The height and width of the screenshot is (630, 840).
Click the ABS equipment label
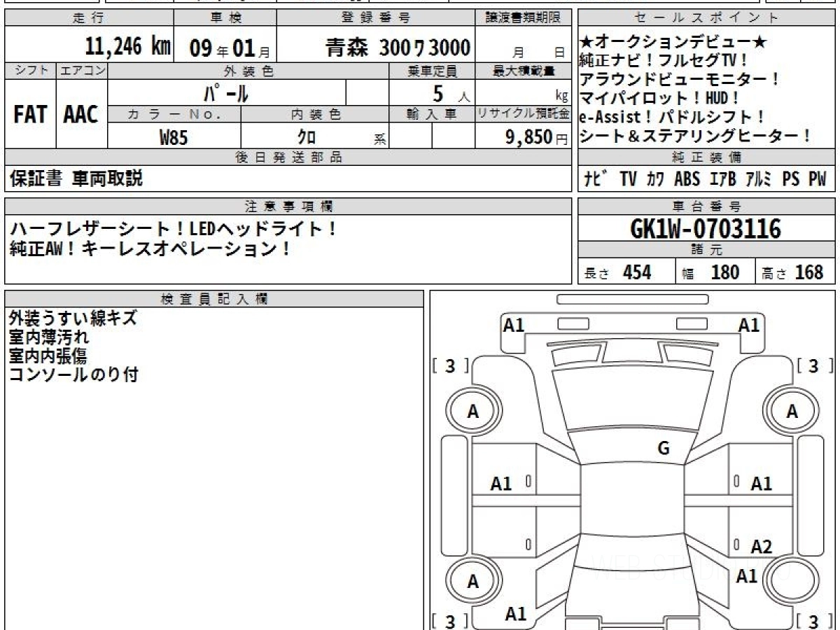(x=687, y=179)
